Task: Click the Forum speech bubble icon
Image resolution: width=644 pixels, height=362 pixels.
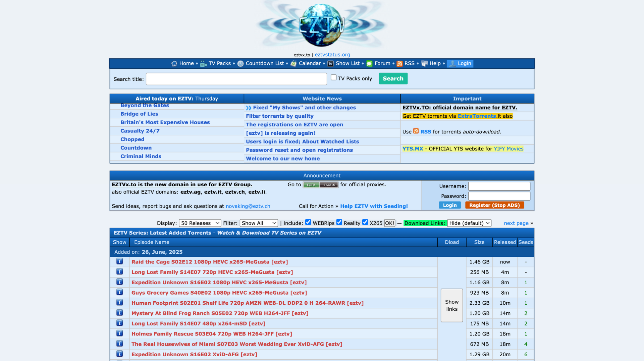Action: pyautogui.click(x=369, y=64)
